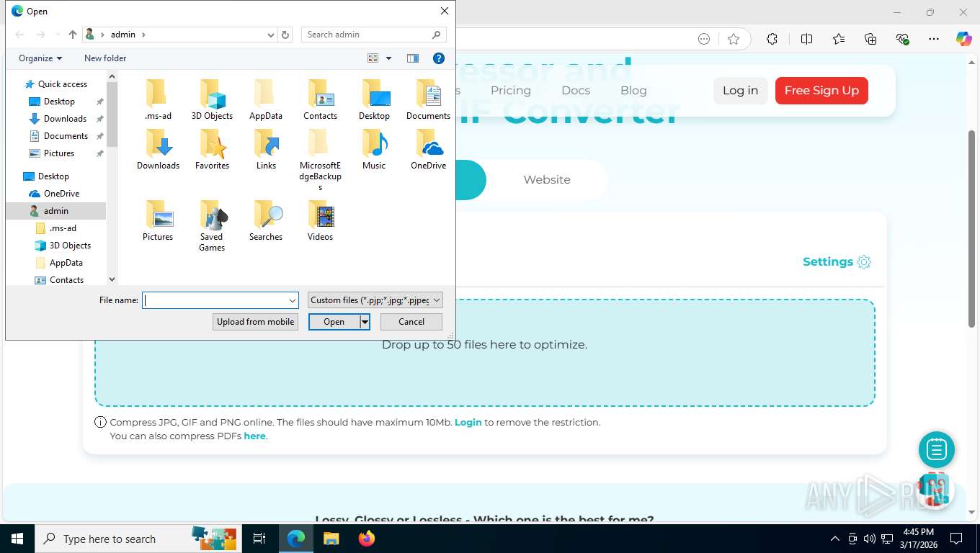Add this page to favorites star
Image resolution: width=980 pixels, height=553 pixels.
[x=734, y=39]
